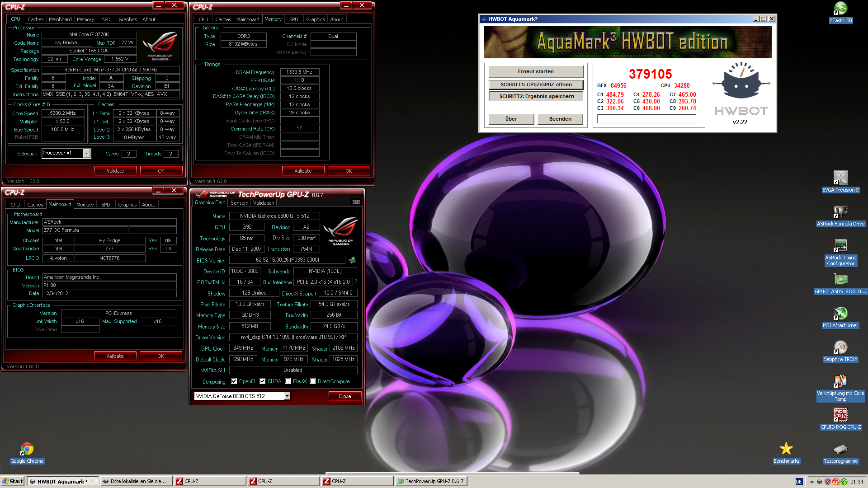Screen dimensions: 868x488
Task: Click the CPU score 34288 in Aquamark
Action: (x=682, y=85)
